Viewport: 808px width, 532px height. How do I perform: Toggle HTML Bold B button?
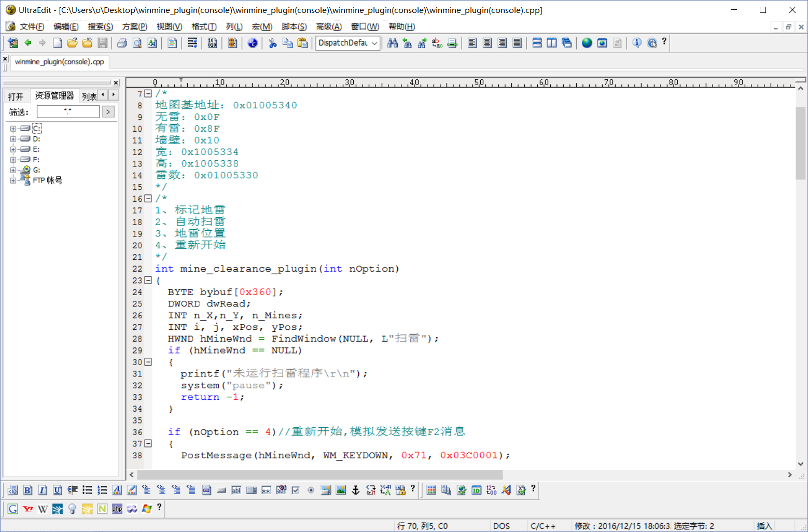(x=27, y=490)
